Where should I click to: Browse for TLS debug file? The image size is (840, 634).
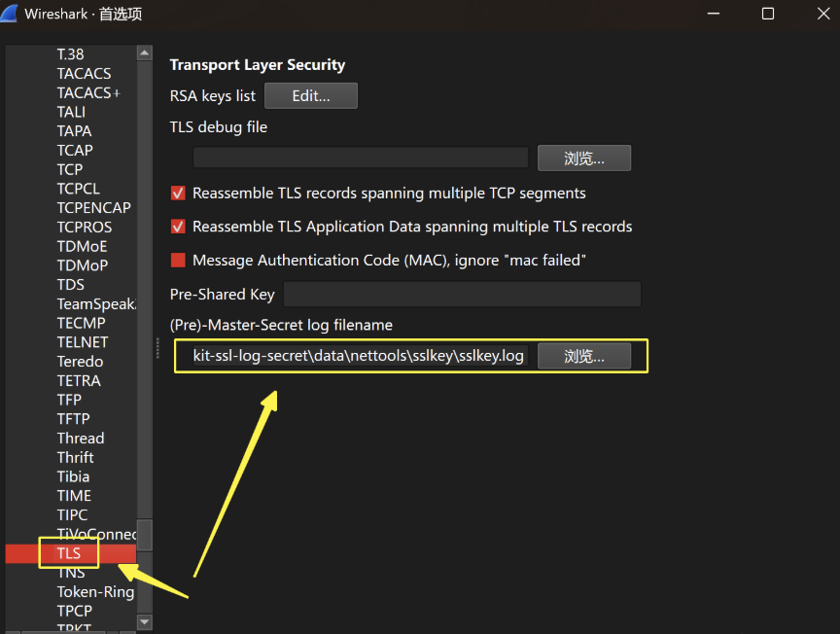coord(584,158)
